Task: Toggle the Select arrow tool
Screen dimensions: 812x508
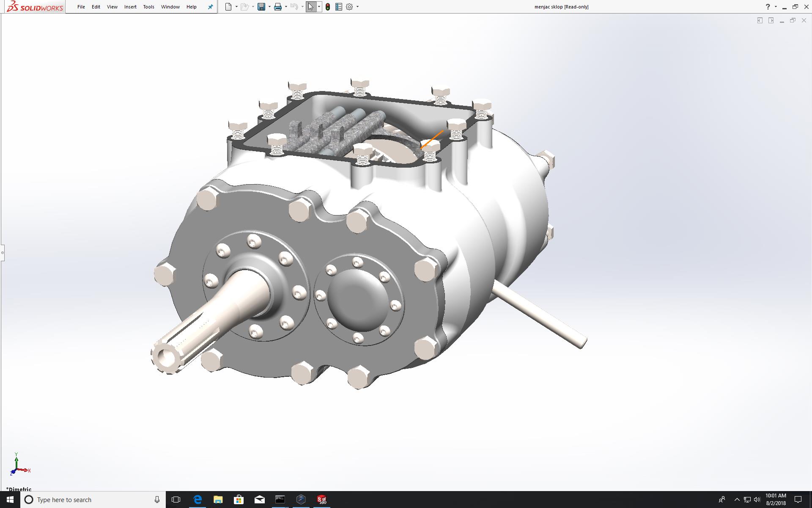Action: click(x=311, y=7)
